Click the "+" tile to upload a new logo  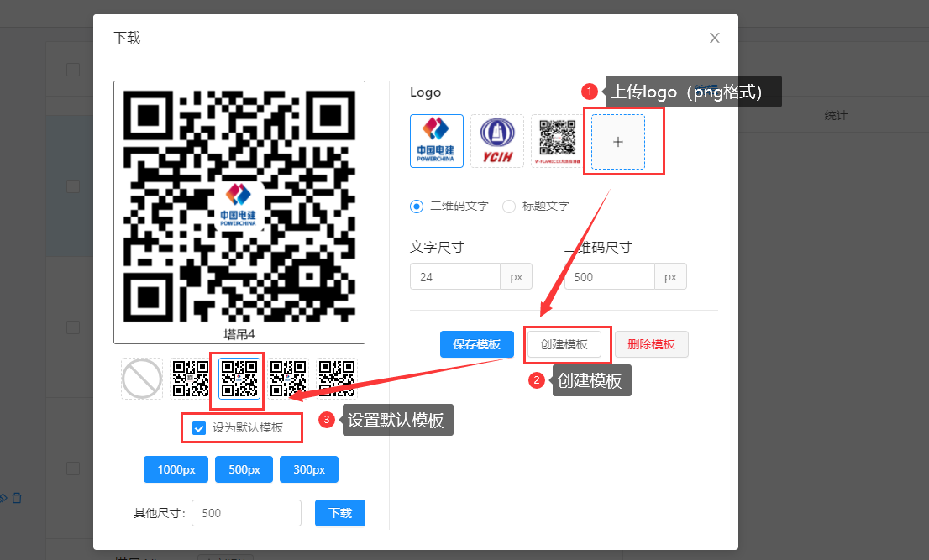(618, 141)
